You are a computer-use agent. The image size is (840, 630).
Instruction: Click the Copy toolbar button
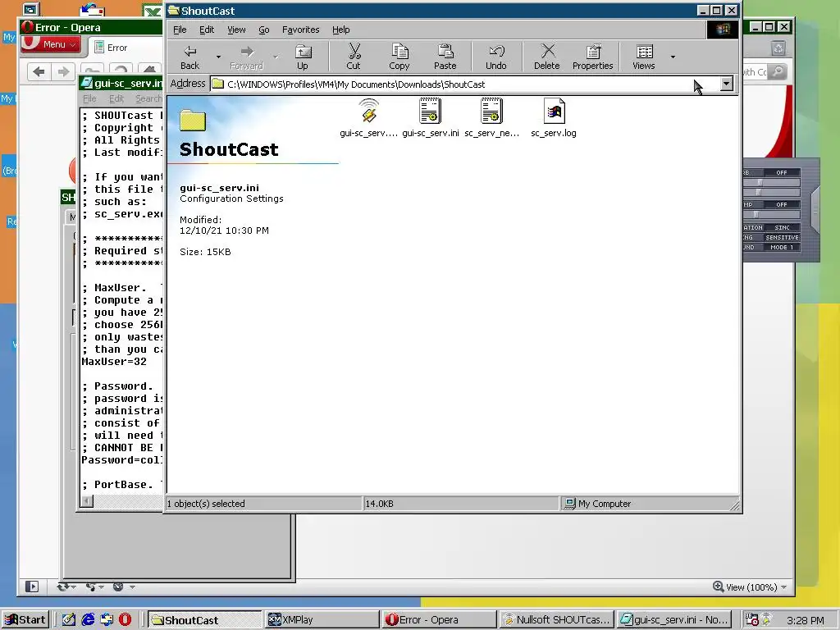399,57
